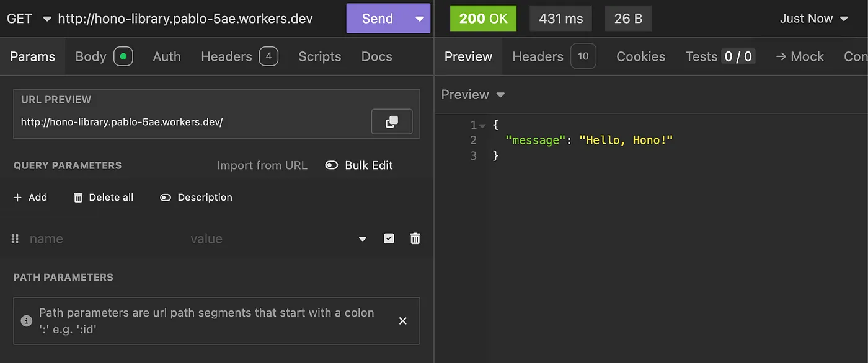Switch to the Params tab
The image size is (868, 363).
click(x=33, y=56)
